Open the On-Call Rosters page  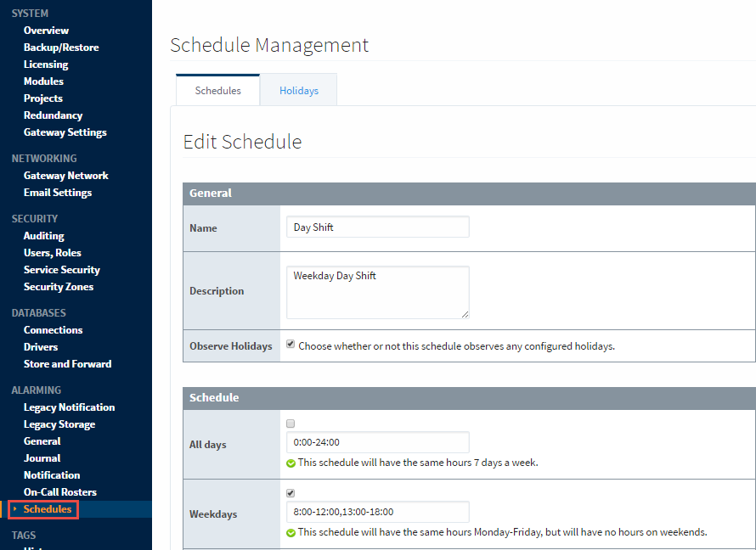[x=59, y=491]
